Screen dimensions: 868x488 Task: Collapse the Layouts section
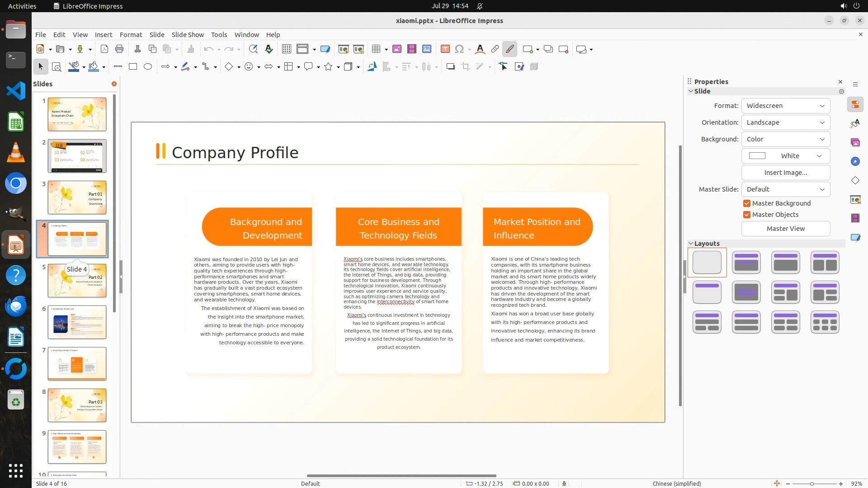click(x=691, y=244)
